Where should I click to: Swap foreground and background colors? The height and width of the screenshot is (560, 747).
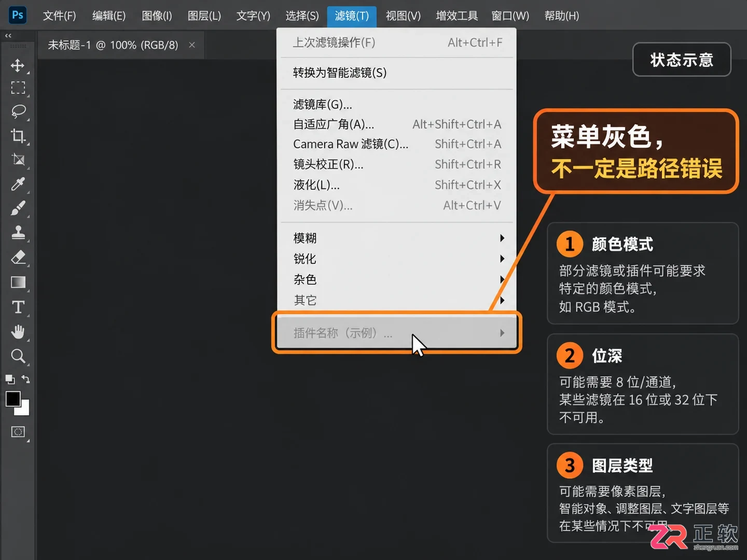click(x=25, y=380)
